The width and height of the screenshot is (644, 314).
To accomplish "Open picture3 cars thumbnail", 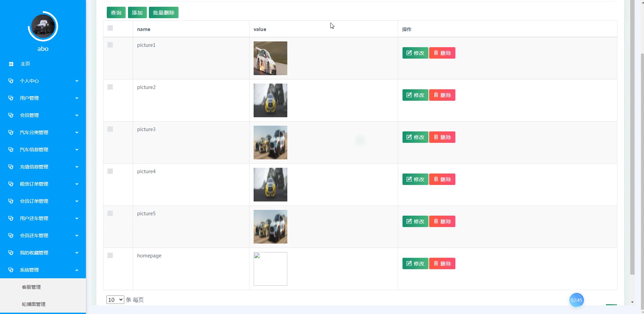I will point(270,143).
